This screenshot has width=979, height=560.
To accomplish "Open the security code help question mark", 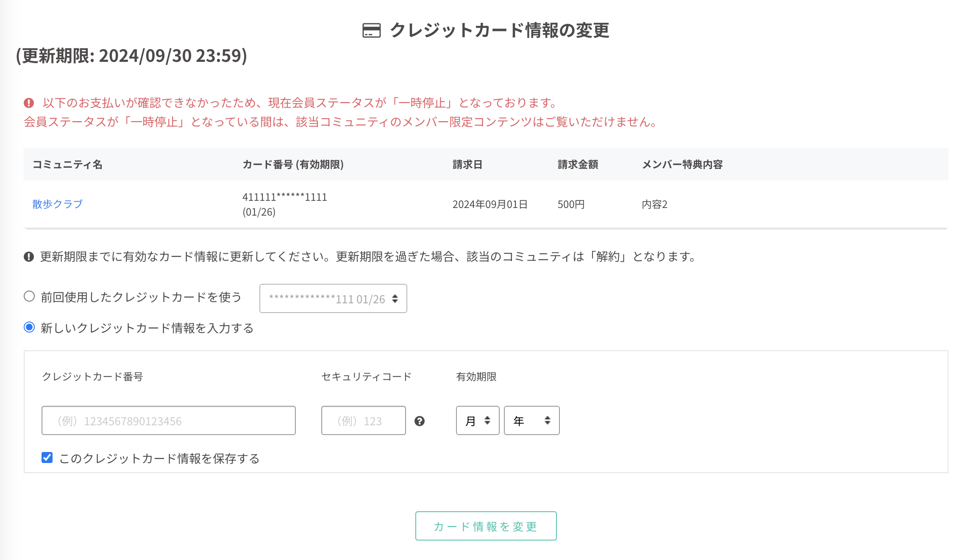I will click(x=420, y=421).
